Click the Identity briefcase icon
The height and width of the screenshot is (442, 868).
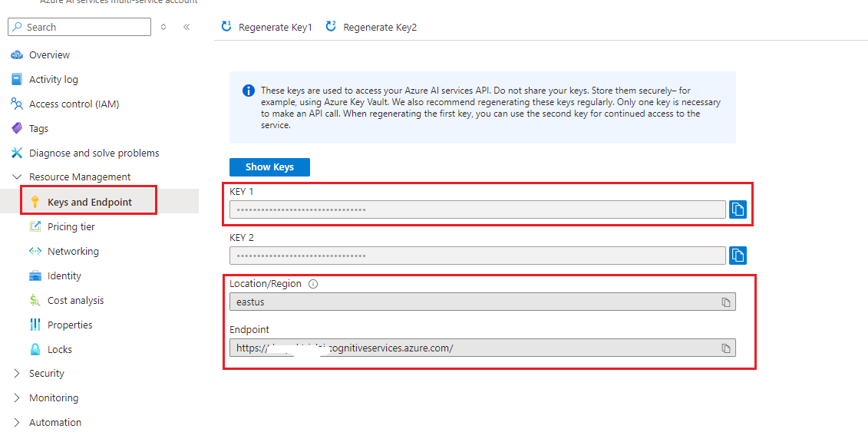tap(35, 275)
